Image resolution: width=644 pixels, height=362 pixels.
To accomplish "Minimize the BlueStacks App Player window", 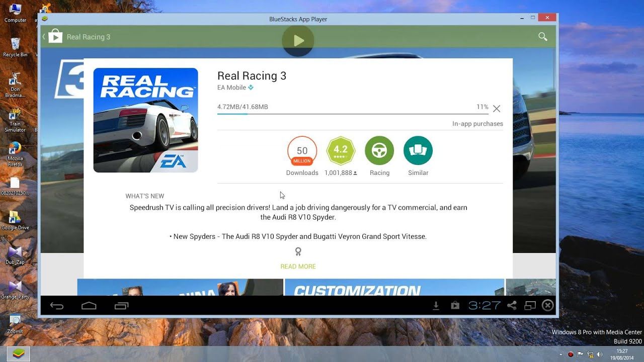I will pos(523,18).
